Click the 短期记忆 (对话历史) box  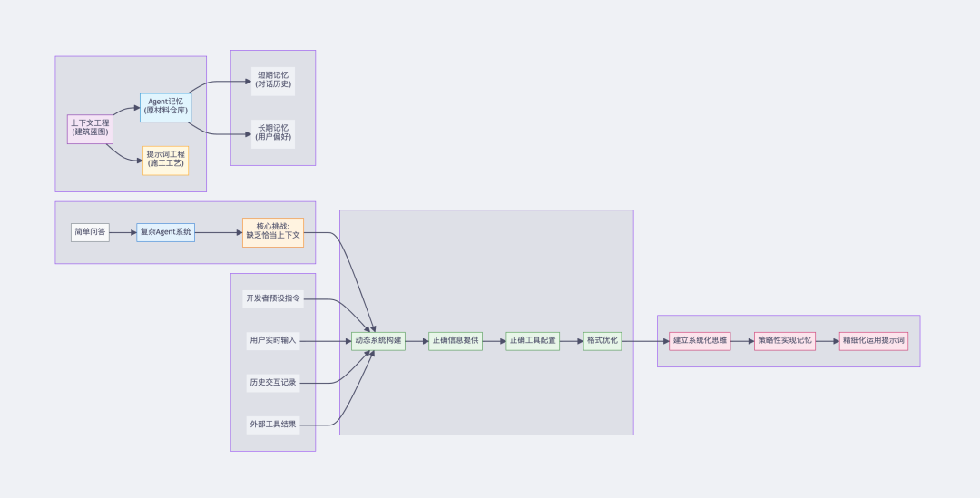(x=272, y=81)
